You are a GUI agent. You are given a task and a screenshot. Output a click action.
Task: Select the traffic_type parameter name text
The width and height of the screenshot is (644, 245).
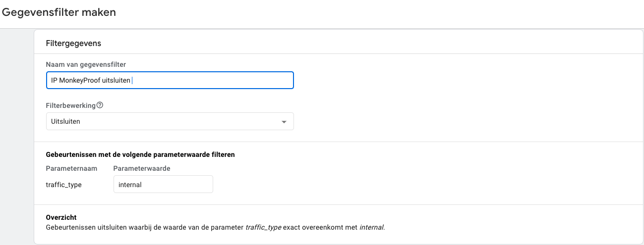coord(63,185)
